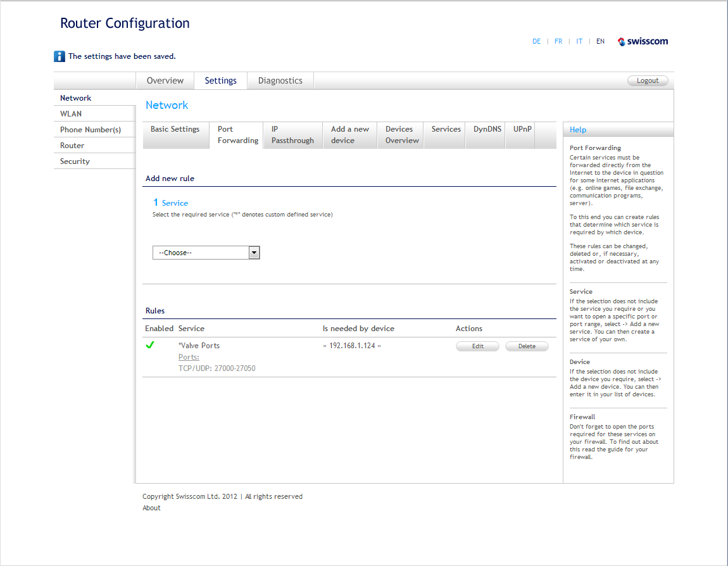This screenshot has width=728, height=566.
Task: Click the About link in the footer
Action: (x=151, y=508)
